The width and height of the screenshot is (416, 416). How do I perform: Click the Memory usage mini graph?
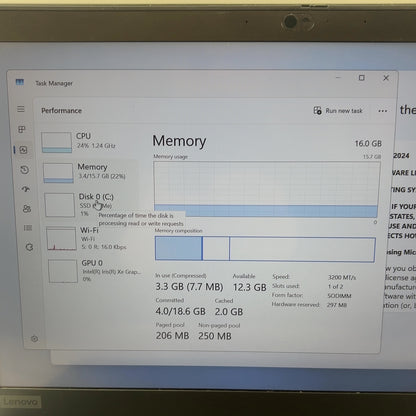[58, 173]
